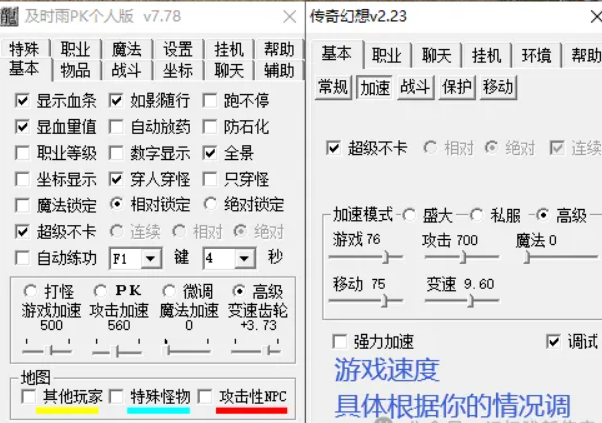Check the 防石化 option

click(x=210, y=127)
